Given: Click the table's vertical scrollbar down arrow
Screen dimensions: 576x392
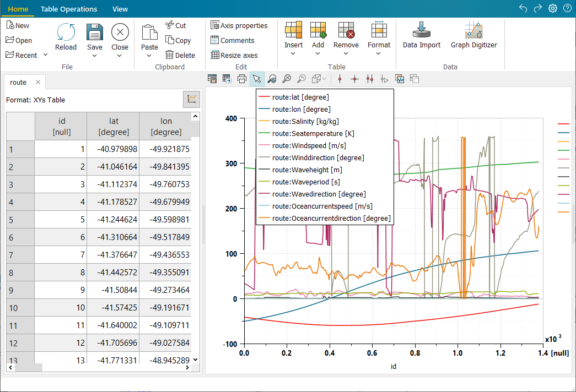Looking at the screenshot, I should (195, 360).
